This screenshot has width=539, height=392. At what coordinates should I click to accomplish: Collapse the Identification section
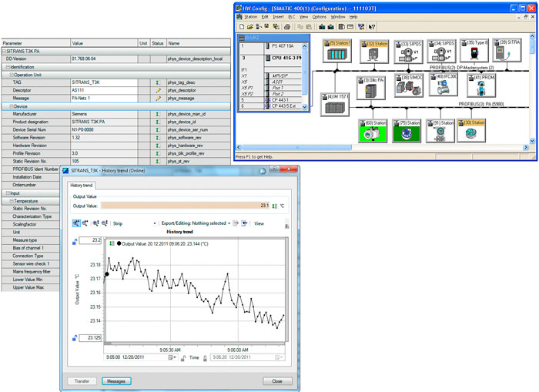click(8, 67)
